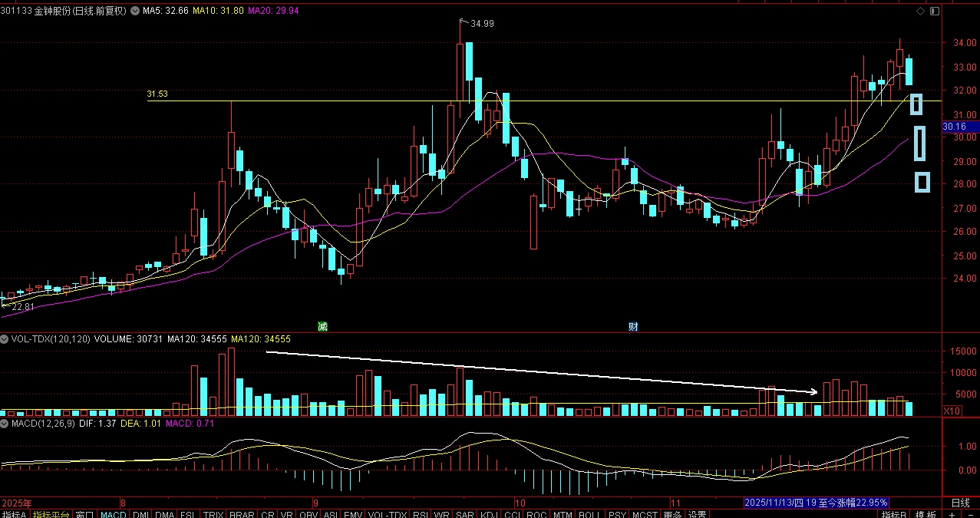This screenshot has width=980, height=518.
Task: Switch to the DMA indicator tab
Action: [164, 515]
